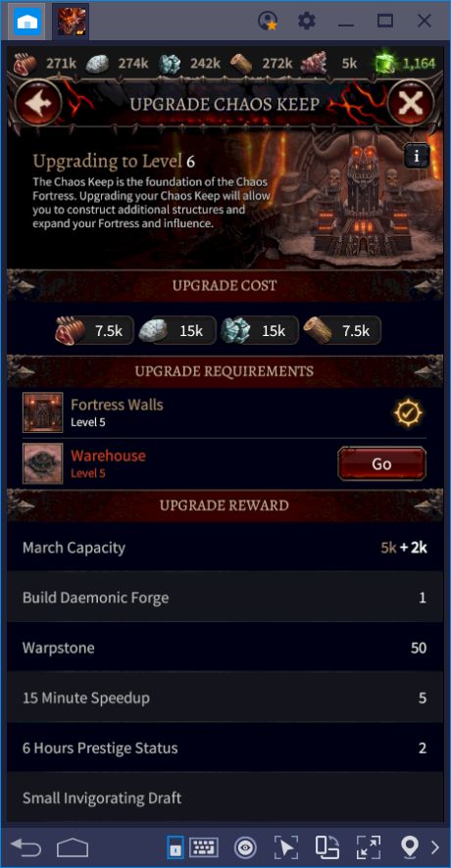
Task: Close the Upgrade Chaos Keep panel
Action: [411, 103]
